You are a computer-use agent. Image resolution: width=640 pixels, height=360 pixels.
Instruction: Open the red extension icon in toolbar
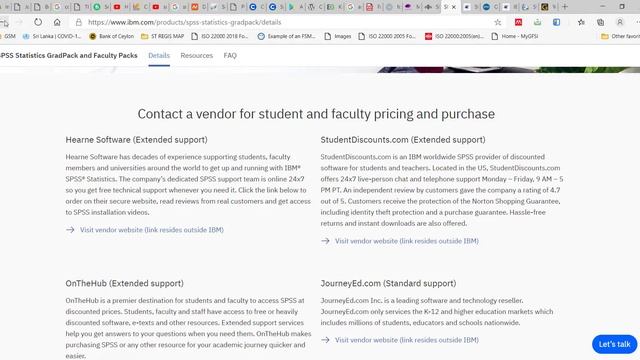point(518,22)
